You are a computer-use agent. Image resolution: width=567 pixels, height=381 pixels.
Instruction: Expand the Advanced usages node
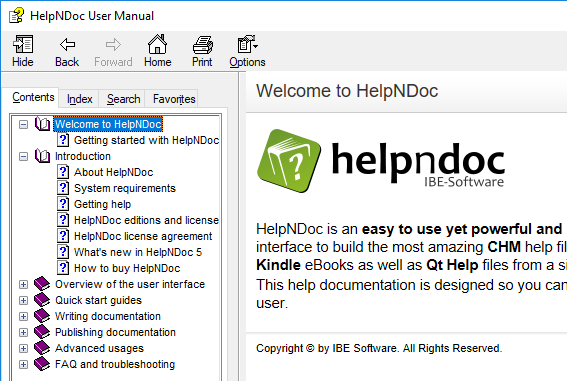(x=24, y=348)
